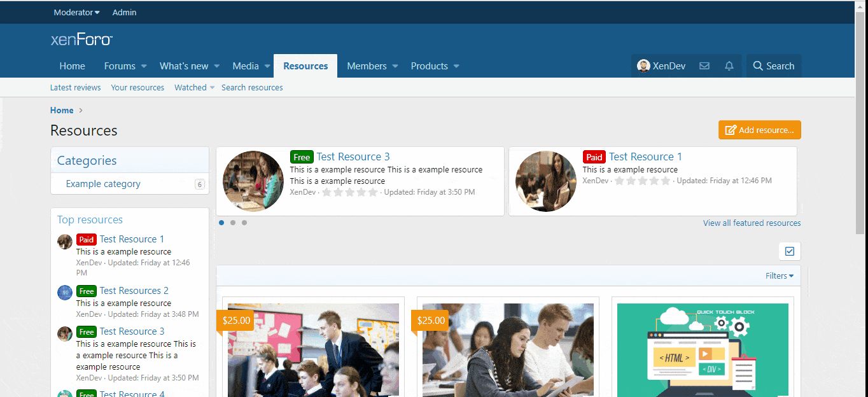The height and width of the screenshot is (397, 868).
Task: Click Test Resource 3 featured circular image
Action: [x=253, y=181]
